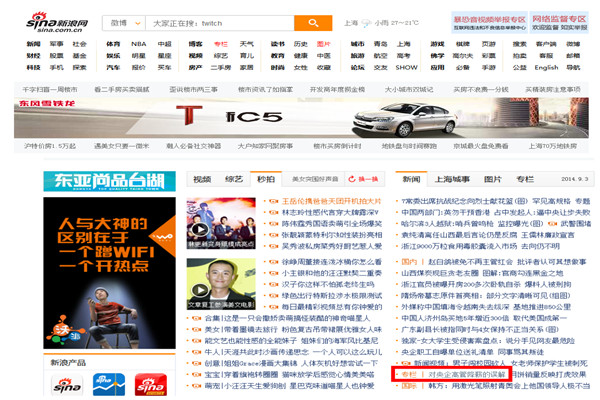Open the 体育 channel link
This screenshot has width=600, height=400.
(x=113, y=44)
